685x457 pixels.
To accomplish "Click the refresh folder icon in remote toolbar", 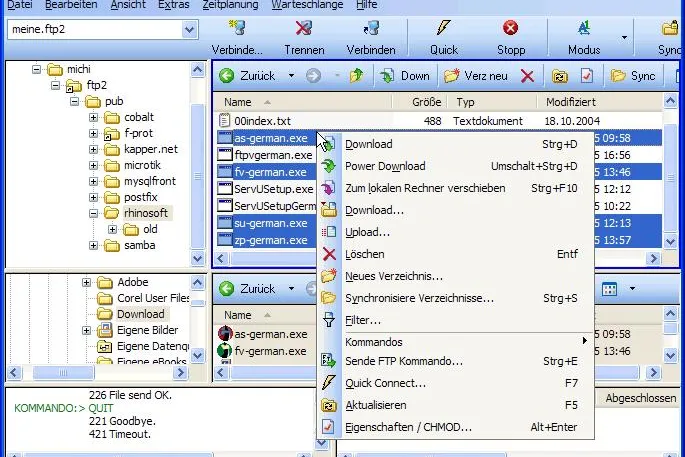I will [560, 76].
